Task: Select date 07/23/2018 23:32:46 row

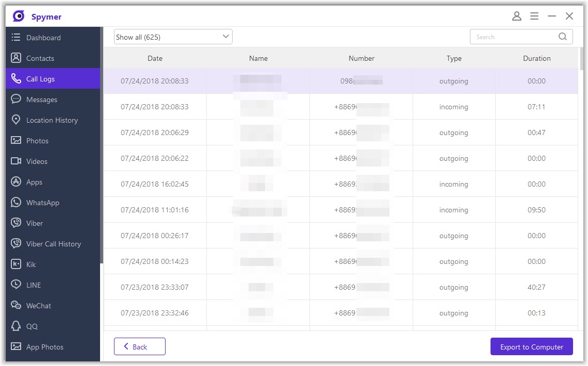Action: pyautogui.click(x=340, y=313)
